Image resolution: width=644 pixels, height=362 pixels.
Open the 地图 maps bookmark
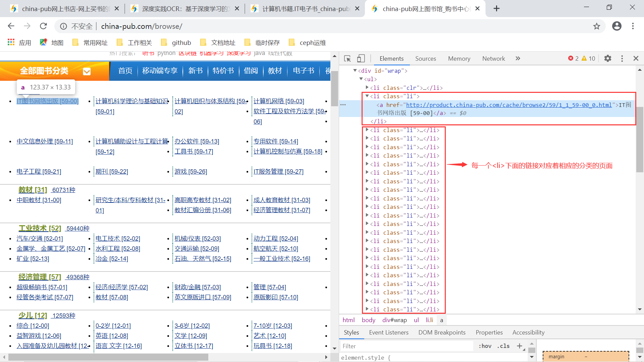(x=52, y=43)
